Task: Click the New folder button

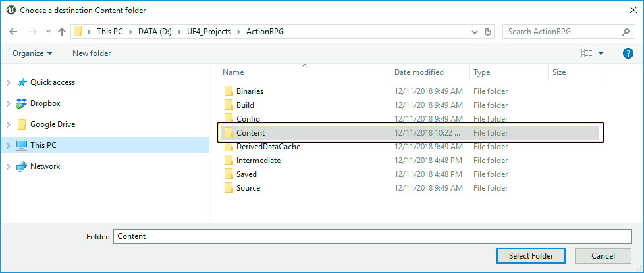Action: pos(92,53)
